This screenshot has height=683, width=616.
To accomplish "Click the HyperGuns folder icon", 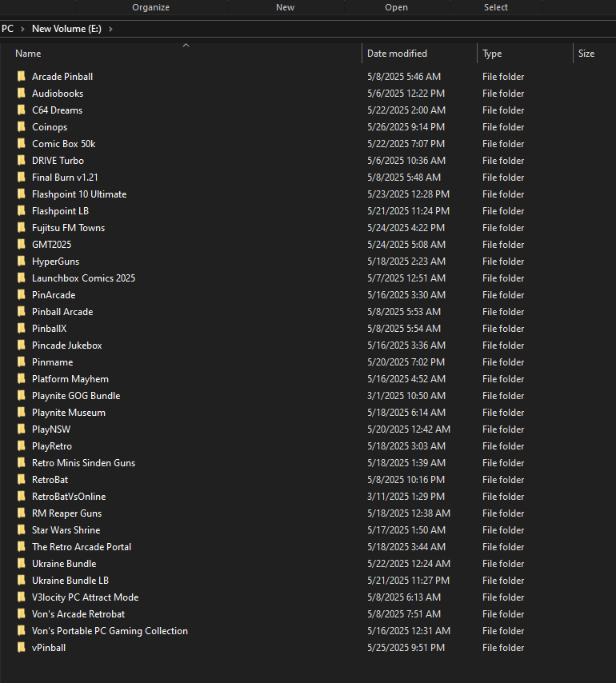I will click(21, 262).
